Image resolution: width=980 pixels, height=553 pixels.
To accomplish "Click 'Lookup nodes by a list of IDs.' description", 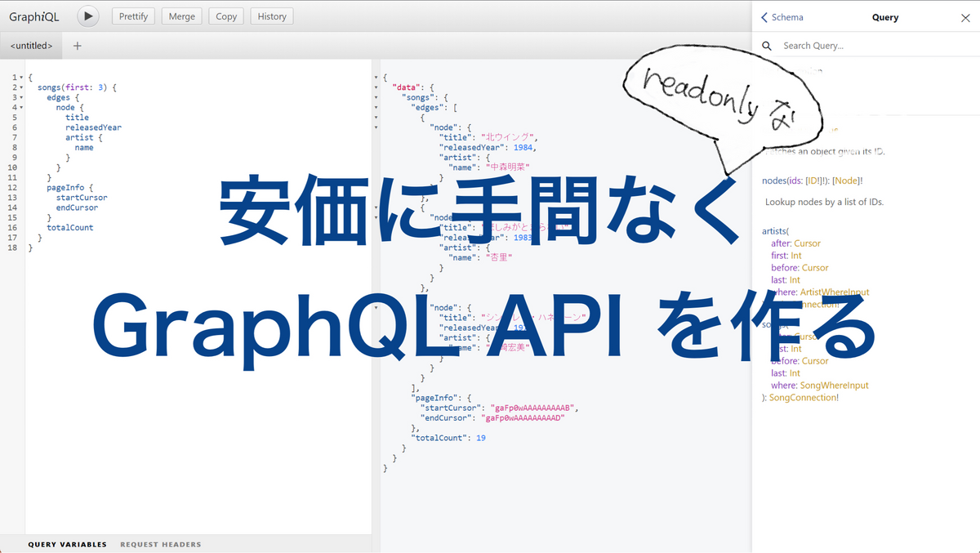I will pyautogui.click(x=825, y=202).
